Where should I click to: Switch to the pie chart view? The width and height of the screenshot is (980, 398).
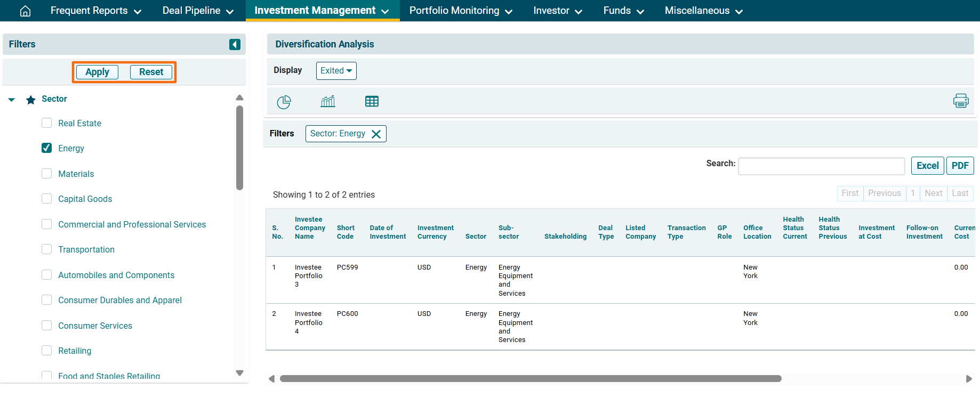pyautogui.click(x=284, y=102)
